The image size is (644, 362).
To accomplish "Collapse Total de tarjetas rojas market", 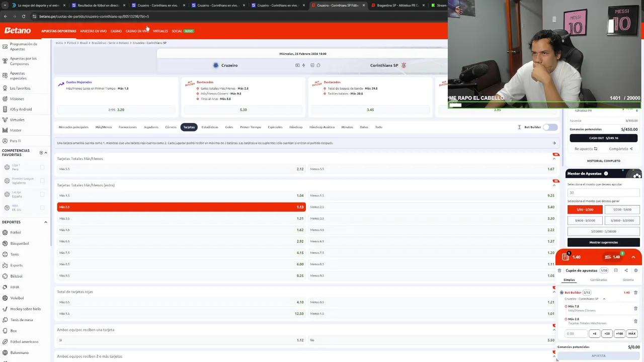I will pos(554,292).
